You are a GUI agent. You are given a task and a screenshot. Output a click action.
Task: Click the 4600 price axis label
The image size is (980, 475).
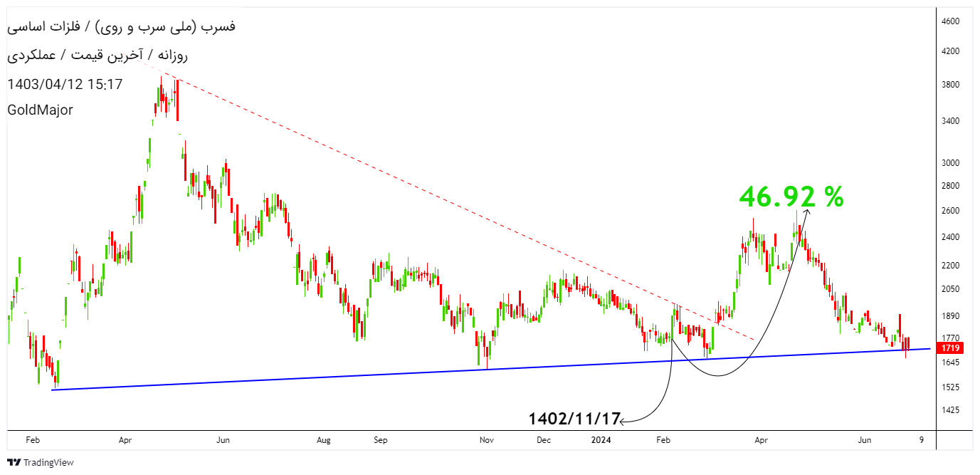(951, 21)
